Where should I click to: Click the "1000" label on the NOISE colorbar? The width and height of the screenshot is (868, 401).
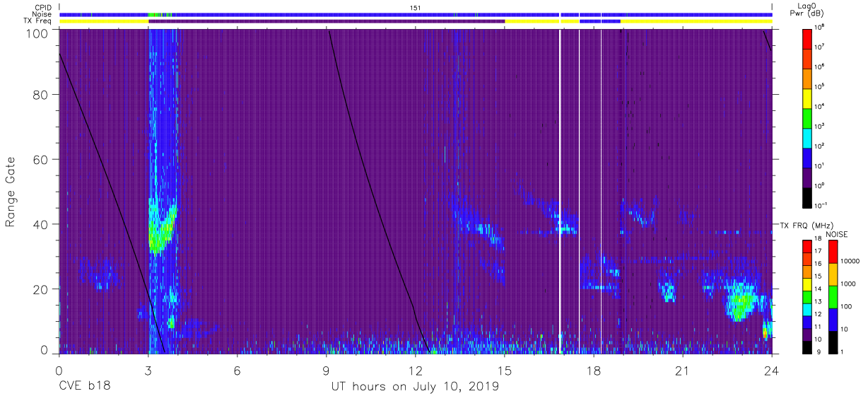pos(850,284)
